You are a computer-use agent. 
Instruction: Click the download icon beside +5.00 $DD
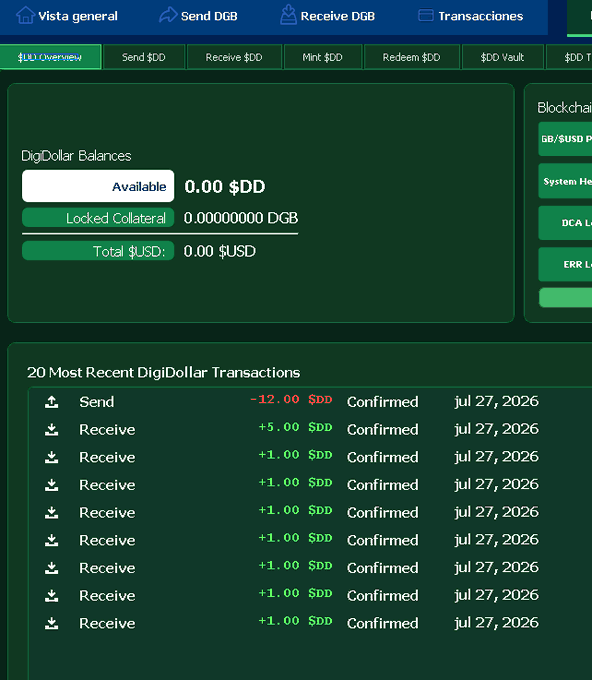52,430
